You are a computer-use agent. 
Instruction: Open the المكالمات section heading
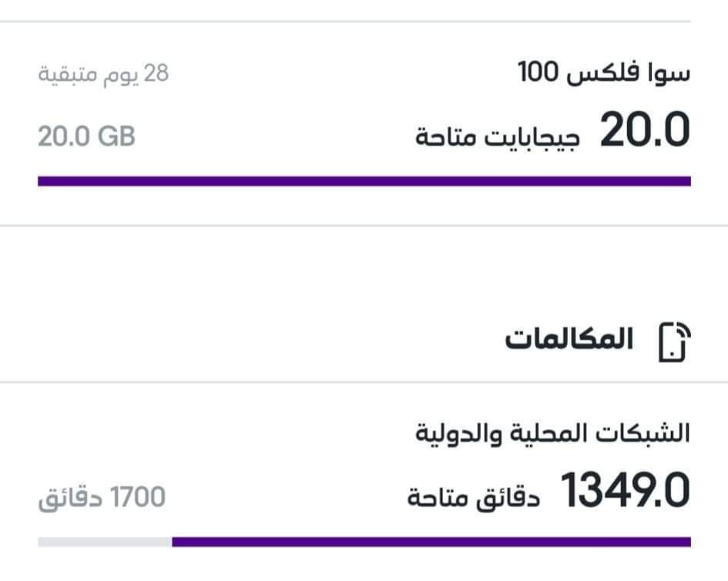(x=569, y=338)
